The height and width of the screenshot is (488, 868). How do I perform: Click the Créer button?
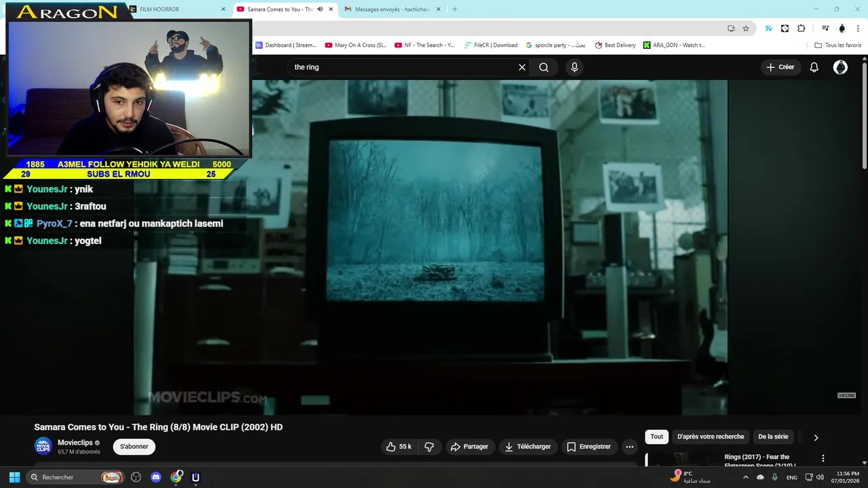point(781,67)
